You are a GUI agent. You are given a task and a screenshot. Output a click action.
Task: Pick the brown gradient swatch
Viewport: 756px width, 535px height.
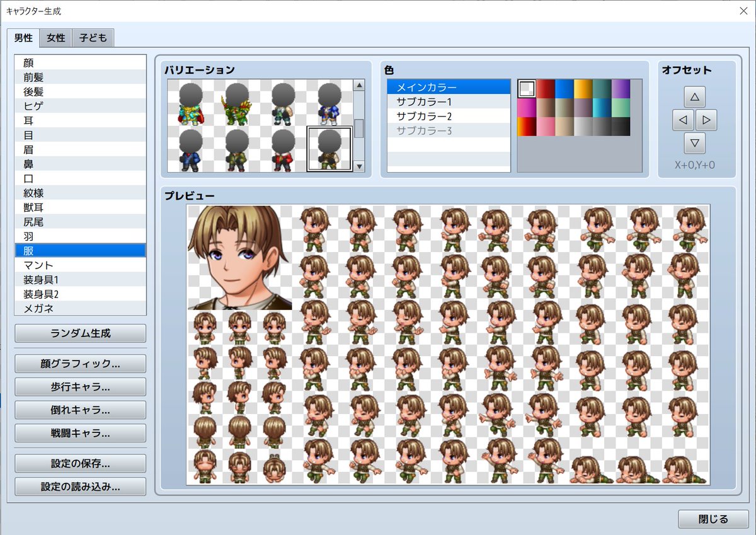[546, 108]
